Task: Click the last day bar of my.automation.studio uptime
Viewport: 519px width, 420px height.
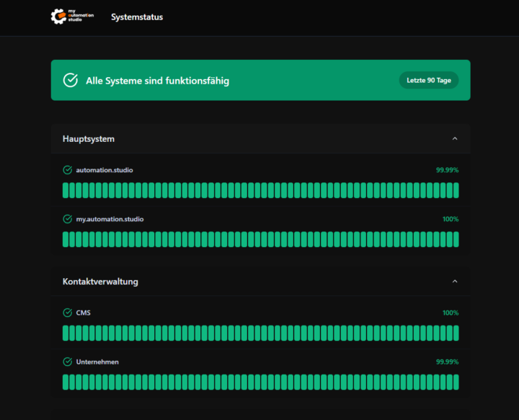Action: [x=456, y=239]
